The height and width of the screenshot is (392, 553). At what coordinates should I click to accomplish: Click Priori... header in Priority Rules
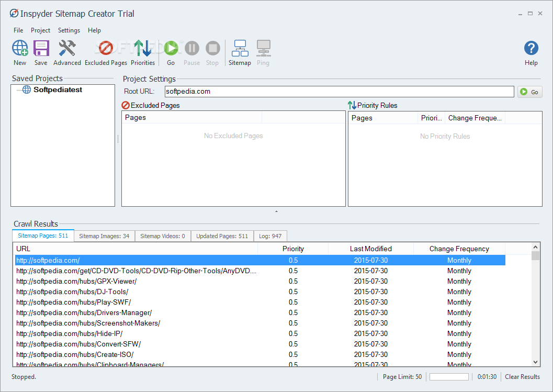click(x=431, y=118)
